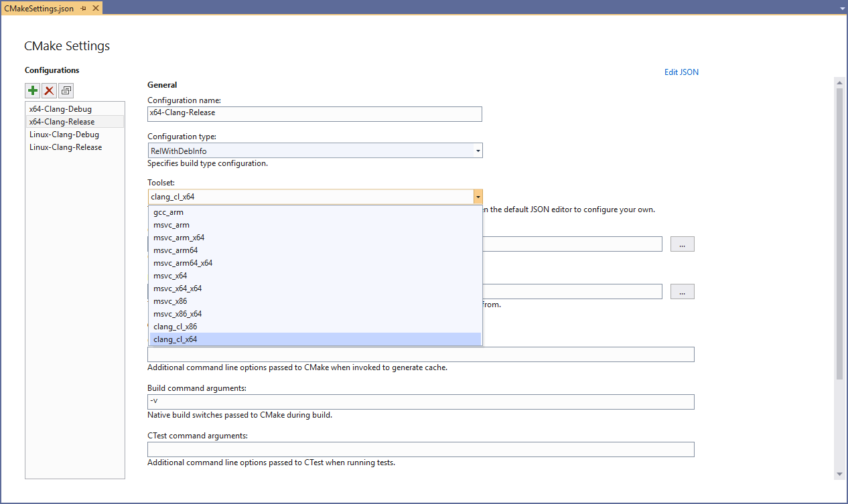Click the upper browse ... button
This screenshot has width=848, height=504.
pos(682,244)
